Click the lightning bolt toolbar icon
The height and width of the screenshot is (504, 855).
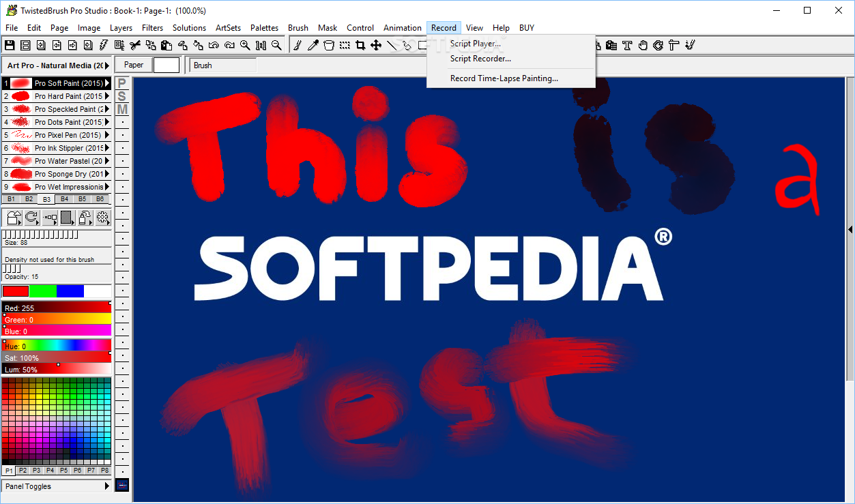pyautogui.click(x=103, y=45)
